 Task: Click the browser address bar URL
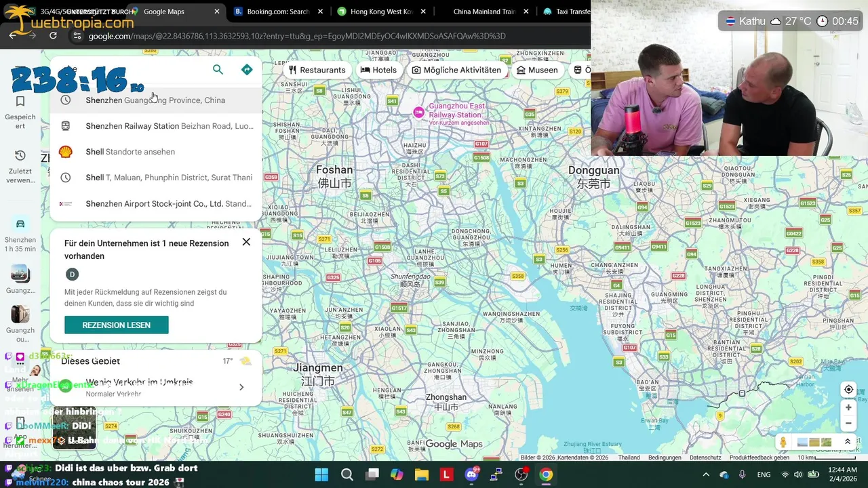click(x=297, y=36)
